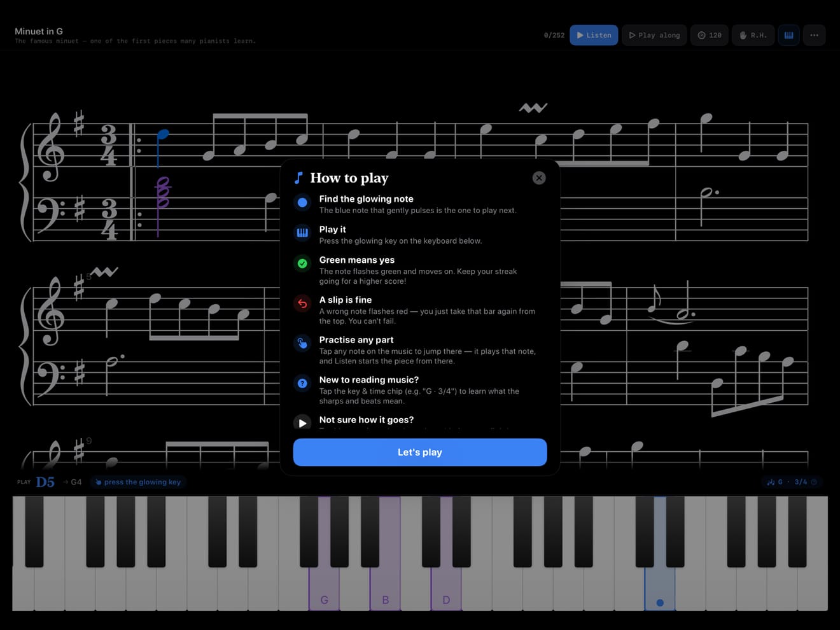
Task: Click the red undo icon beside A slip is fine
Action: click(302, 304)
